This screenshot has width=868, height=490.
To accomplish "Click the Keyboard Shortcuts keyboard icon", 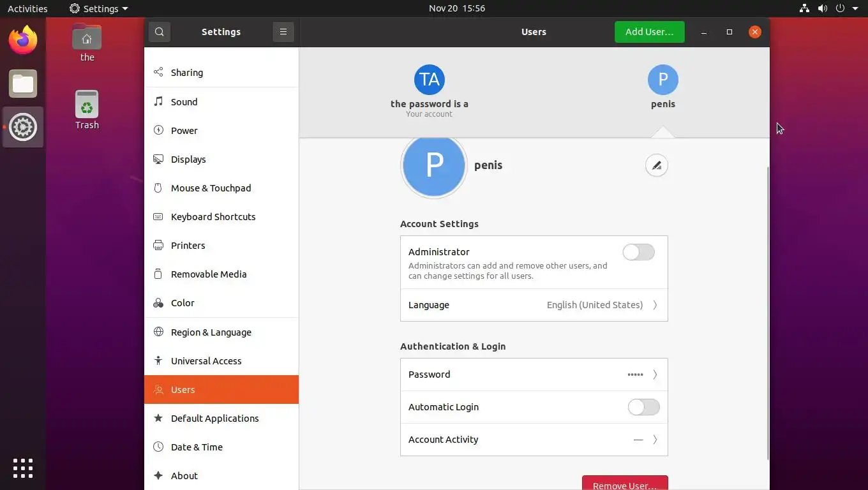I will pos(158,216).
